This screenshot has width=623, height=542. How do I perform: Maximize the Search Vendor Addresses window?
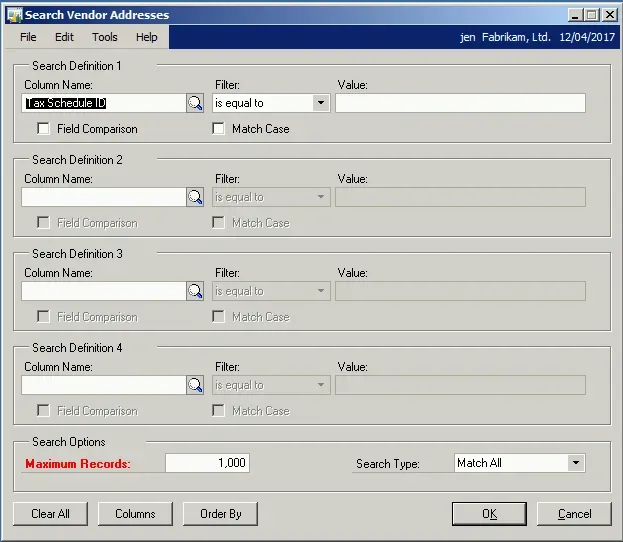pyautogui.click(x=592, y=15)
